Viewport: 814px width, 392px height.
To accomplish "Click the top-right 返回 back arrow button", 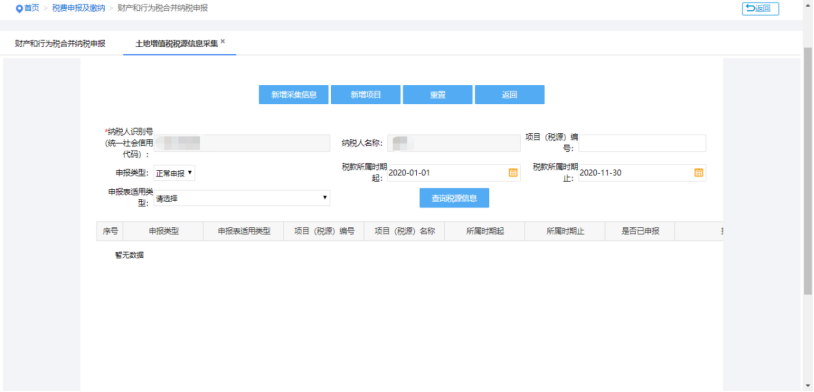I will click(x=760, y=8).
